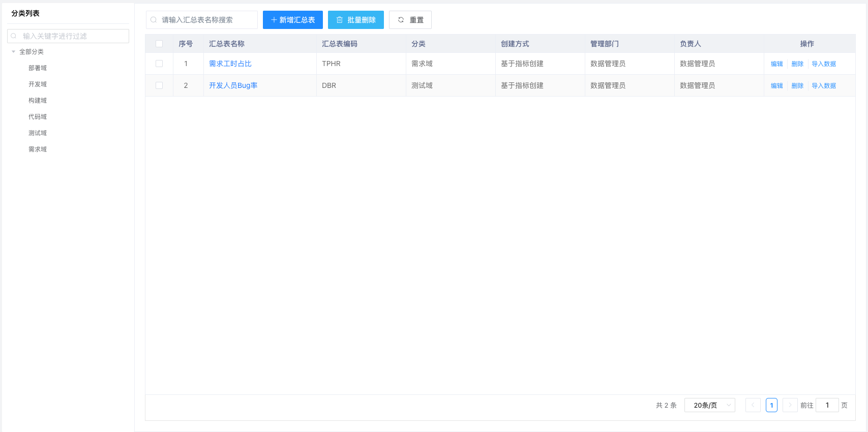This screenshot has width=868, height=432.
Task: Check the row for 开发人员Bug率
Action: click(x=159, y=85)
